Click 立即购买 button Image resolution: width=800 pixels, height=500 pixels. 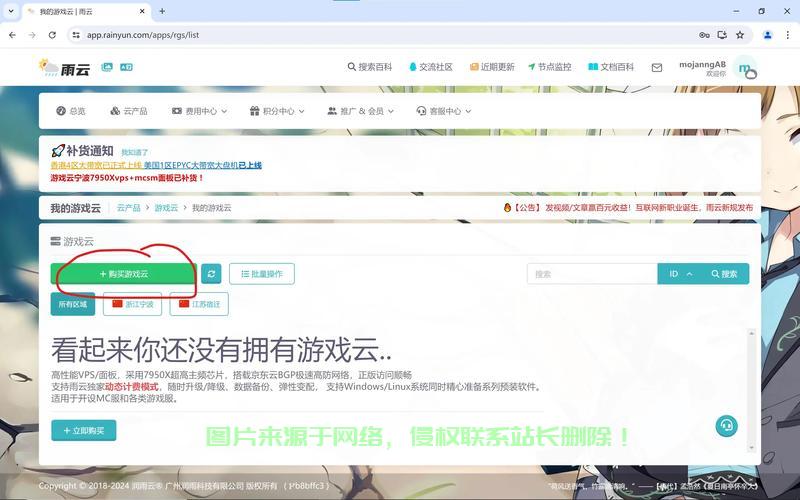(84, 431)
